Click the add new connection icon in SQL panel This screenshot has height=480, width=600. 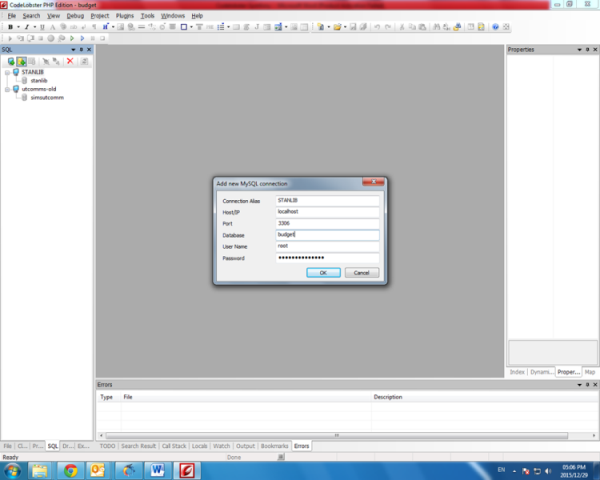point(11,61)
